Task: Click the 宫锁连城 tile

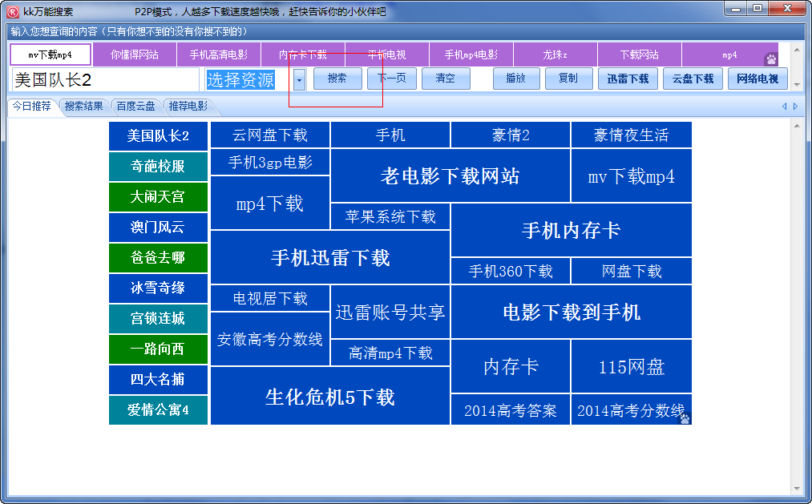Action: pyautogui.click(x=158, y=319)
